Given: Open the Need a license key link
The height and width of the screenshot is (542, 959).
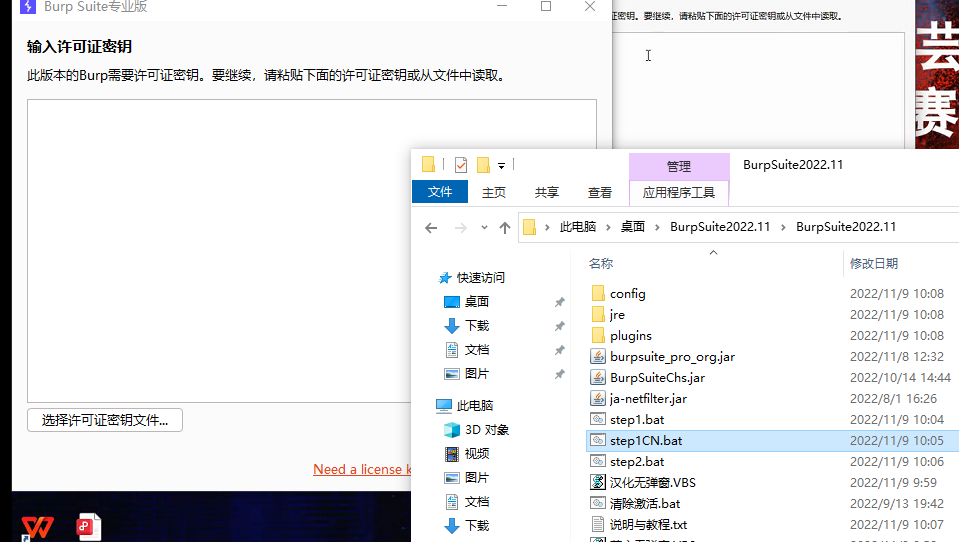Looking at the screenshot, I should pyautogui.click(x=362, y=469).
